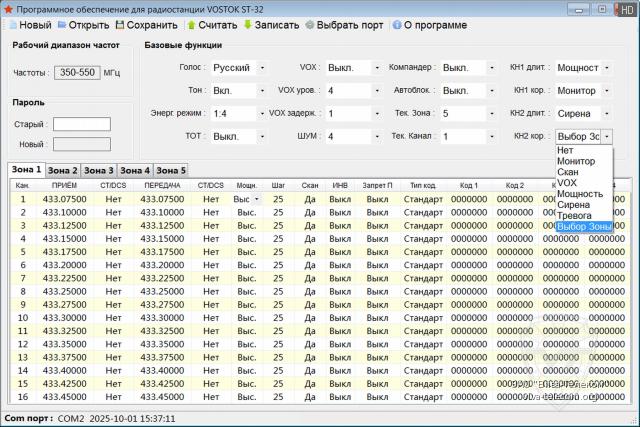
Task: Click the Считать (Read) from radio icon
Action: [x=190, y=24]
